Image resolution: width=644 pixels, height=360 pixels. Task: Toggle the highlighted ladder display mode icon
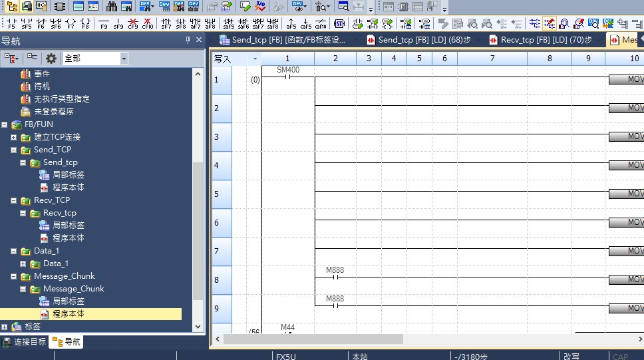pyautogui.click(x=549, y=24)
